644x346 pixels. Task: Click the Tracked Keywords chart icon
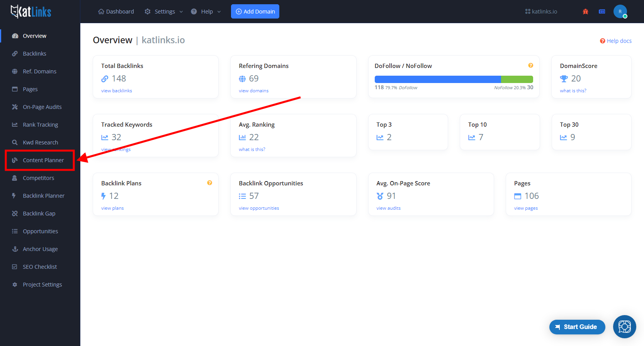(105, 137)
